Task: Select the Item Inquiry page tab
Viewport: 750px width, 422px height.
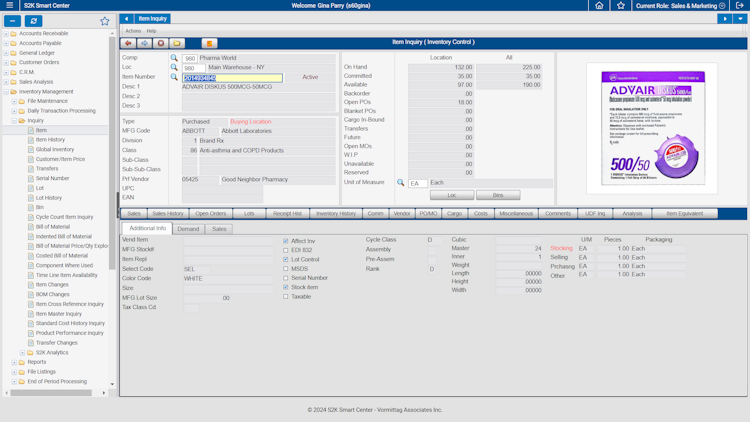Action: (x=153, y=19)
